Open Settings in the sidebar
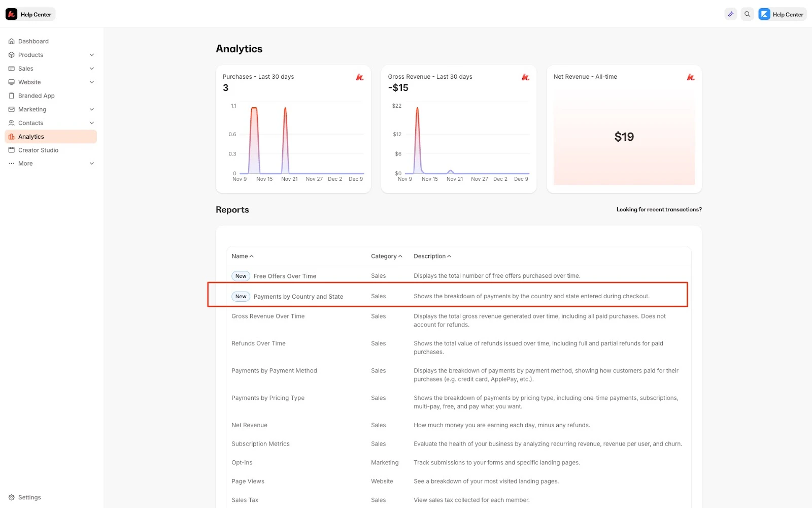This screenshot has height=508, width=812. pos(29,497)
